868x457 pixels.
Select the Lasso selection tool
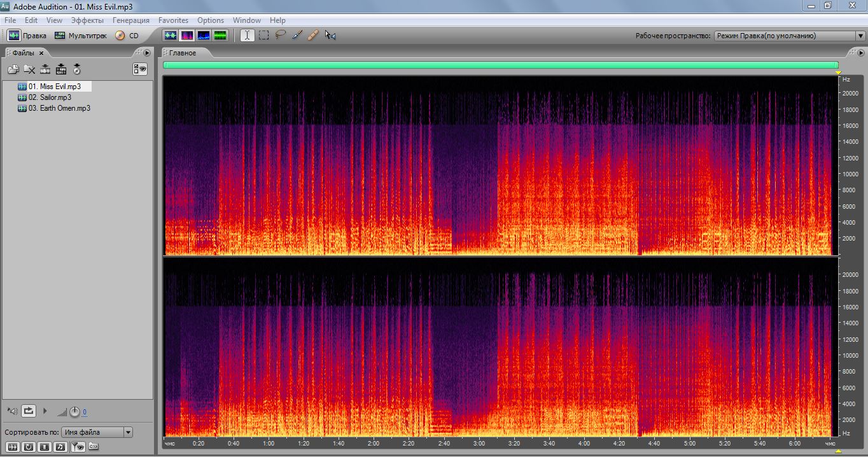click(x=280, y=36)
